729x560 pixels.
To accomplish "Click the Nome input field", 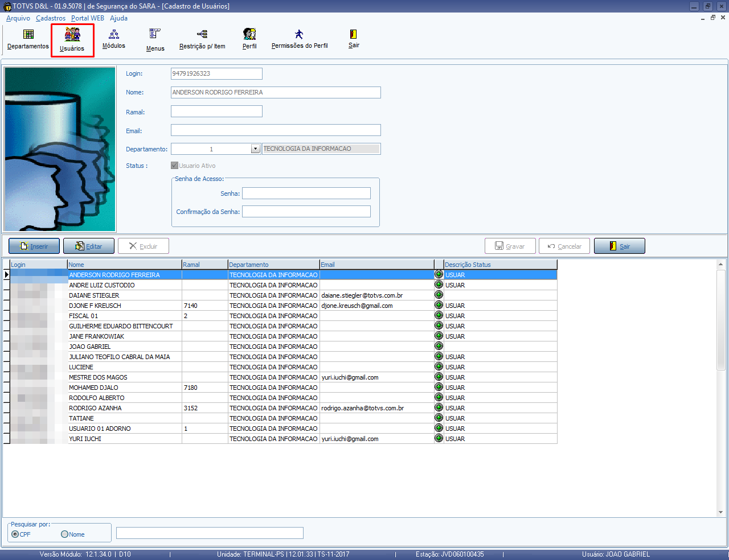I will pos(276,92).
